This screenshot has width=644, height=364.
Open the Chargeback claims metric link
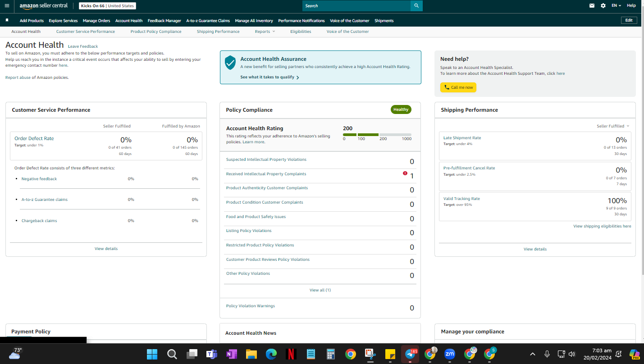[39, 221]
